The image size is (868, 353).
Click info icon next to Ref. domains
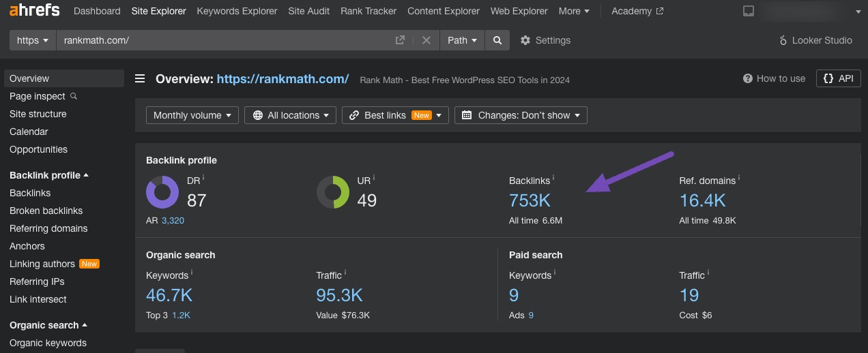coord(739,178)
